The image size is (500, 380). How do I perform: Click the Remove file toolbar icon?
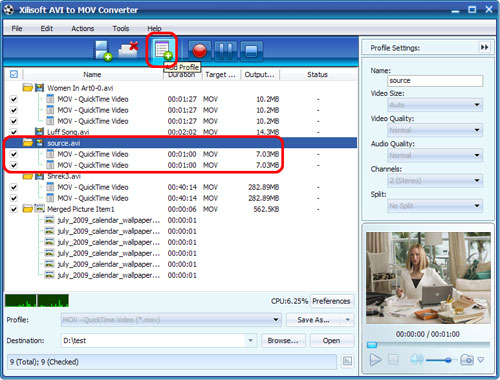[x=129, y=50]
